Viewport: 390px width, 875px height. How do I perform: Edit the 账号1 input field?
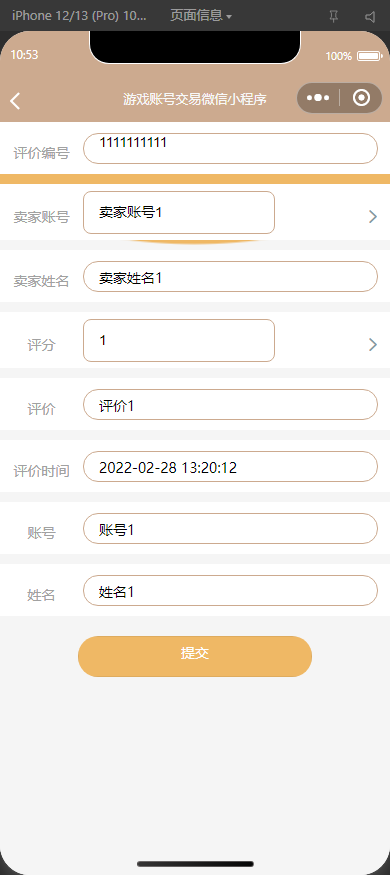click(230, 528)
